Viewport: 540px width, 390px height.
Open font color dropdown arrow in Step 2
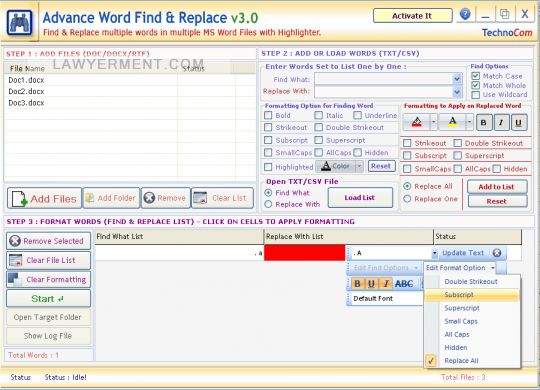[x=469, y=122]
